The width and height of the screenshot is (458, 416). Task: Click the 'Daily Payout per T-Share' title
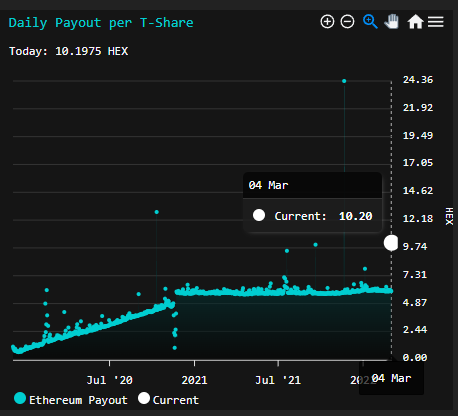point(101,23)
